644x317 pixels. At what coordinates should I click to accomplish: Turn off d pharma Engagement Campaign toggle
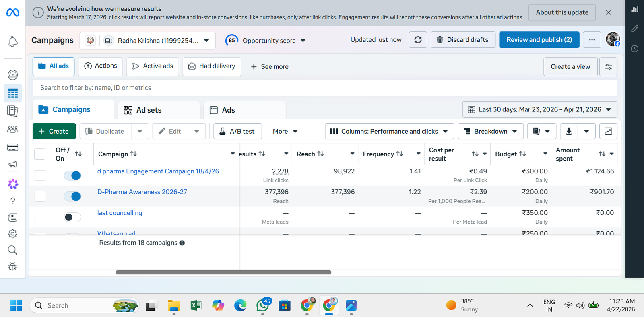[72, 175]
